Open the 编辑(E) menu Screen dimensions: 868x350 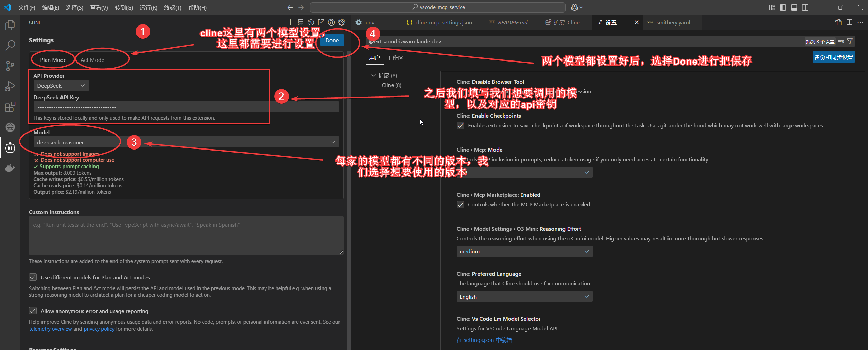point(51,7)
